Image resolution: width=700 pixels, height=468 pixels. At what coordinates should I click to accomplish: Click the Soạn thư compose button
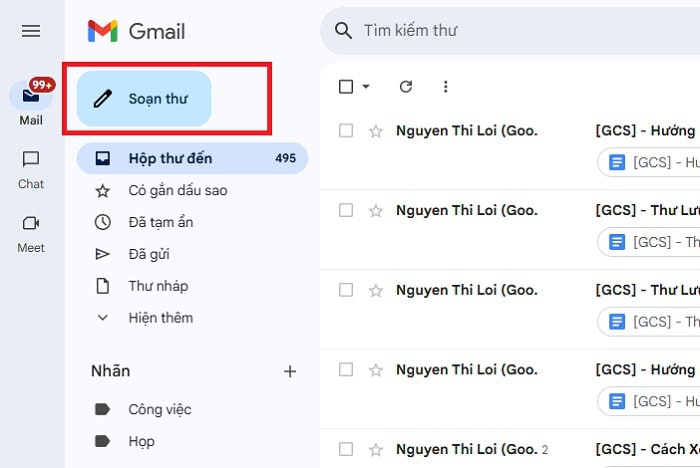tap(144, 99)
